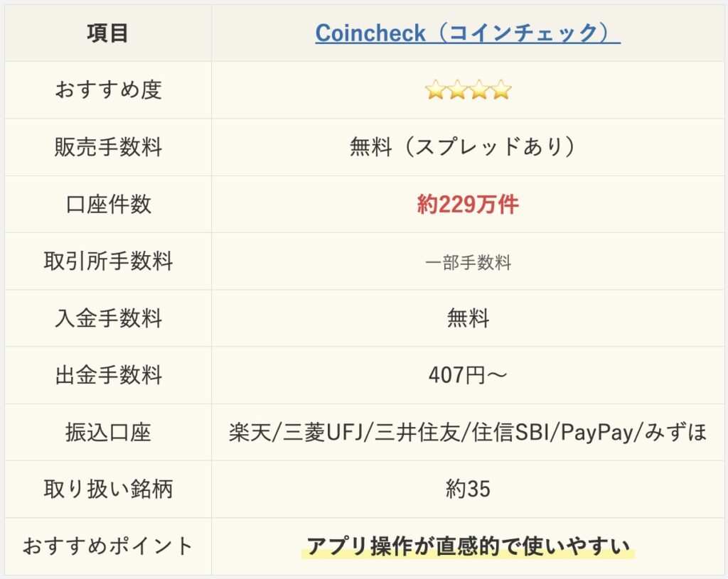Click the 振込口座 row label
The image size is (728, 579).
coord(108,433)
